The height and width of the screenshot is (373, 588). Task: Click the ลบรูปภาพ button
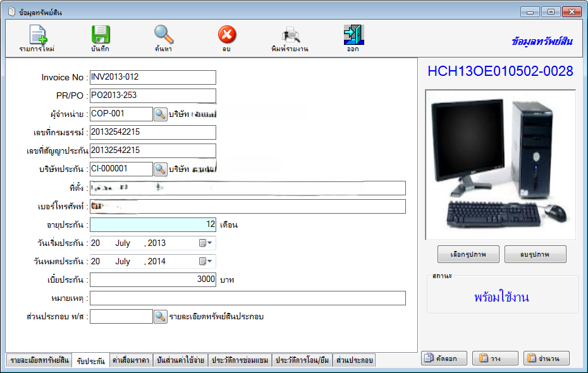[535, 254]
